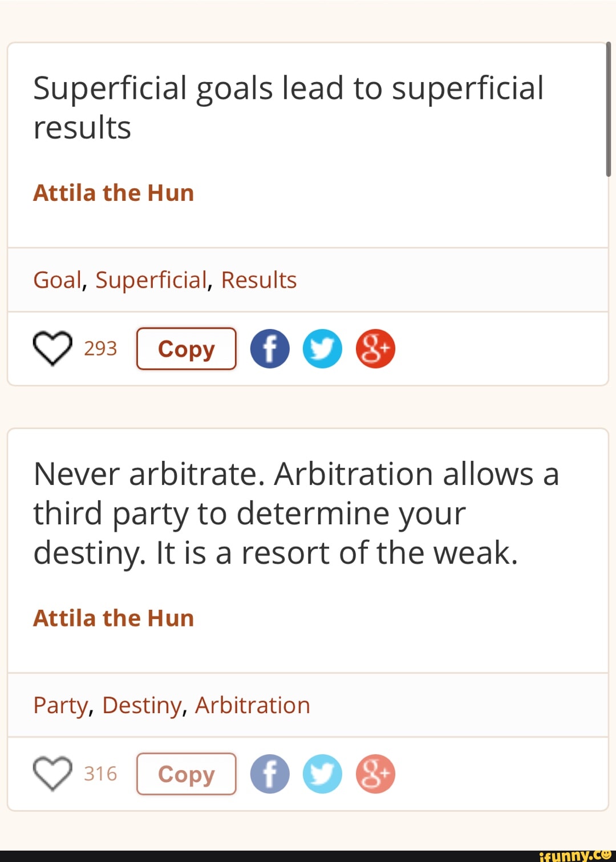Share superficial goals quote on Twitter
Image resolution: width=616 pixels, height=862 pixels.
click(x=322, y=349)
